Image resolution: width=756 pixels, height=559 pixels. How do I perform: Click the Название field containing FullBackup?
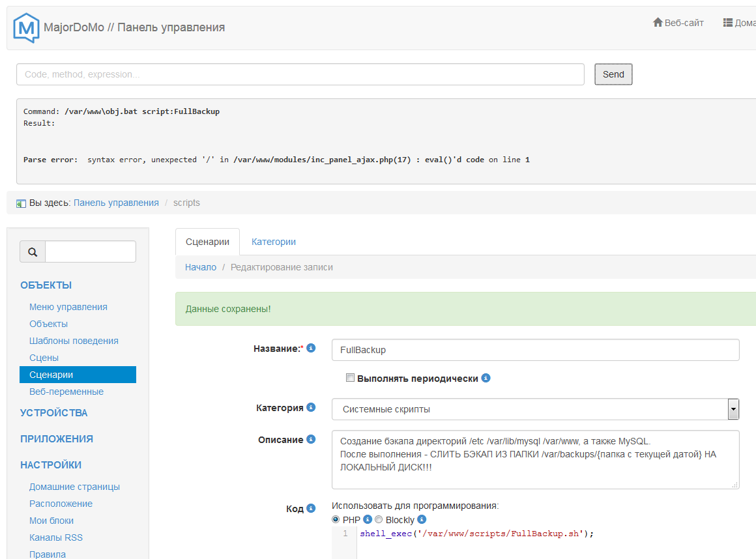(x=535, y=350)
